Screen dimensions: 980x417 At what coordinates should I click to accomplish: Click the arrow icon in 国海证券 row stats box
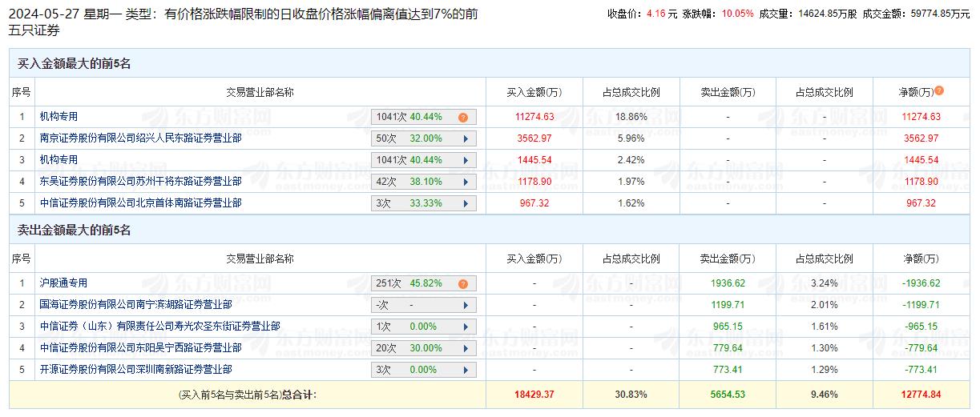click(x=466, y=305)
